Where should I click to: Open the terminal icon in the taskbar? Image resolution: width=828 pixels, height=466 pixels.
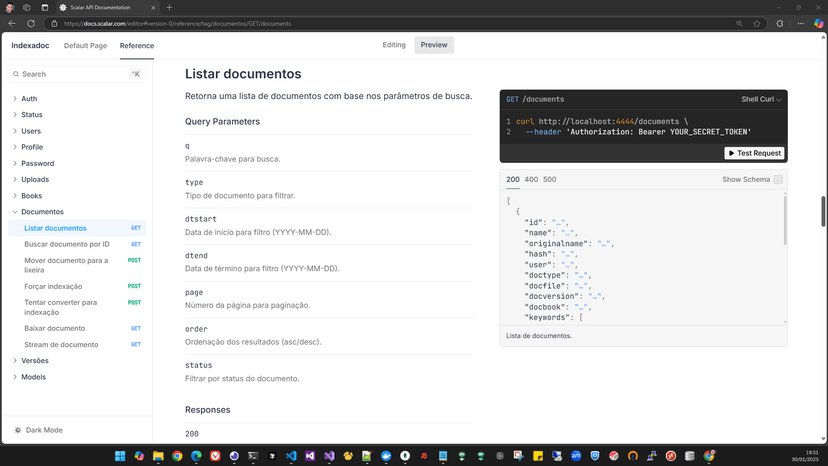(253, 456)
